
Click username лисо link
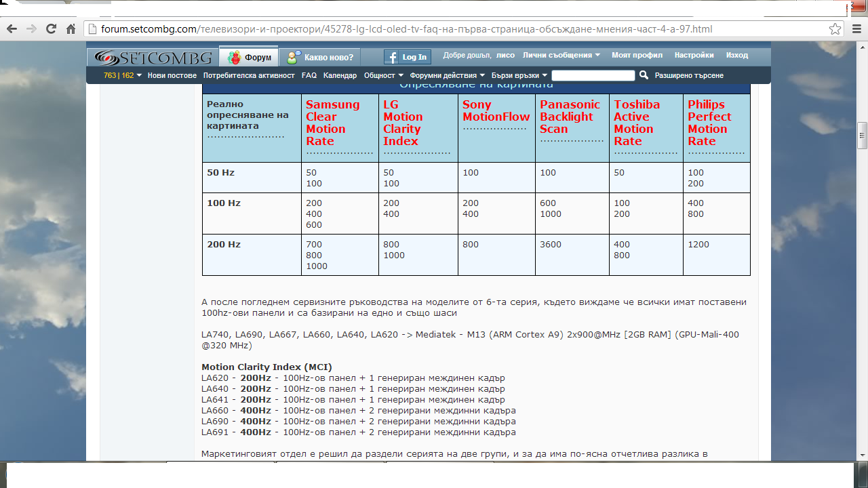[x=505, y=55]
